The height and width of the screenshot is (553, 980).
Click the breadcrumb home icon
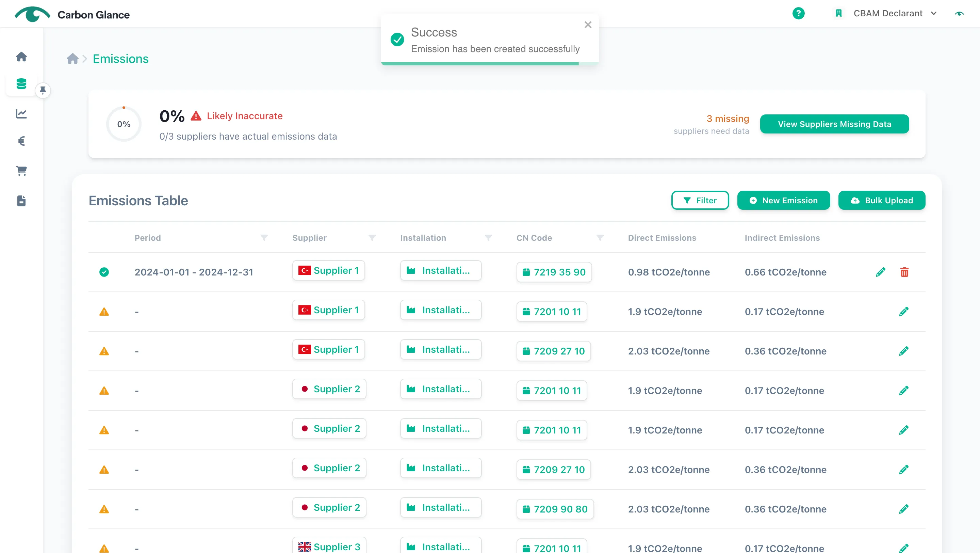click(x=72, y=59)
